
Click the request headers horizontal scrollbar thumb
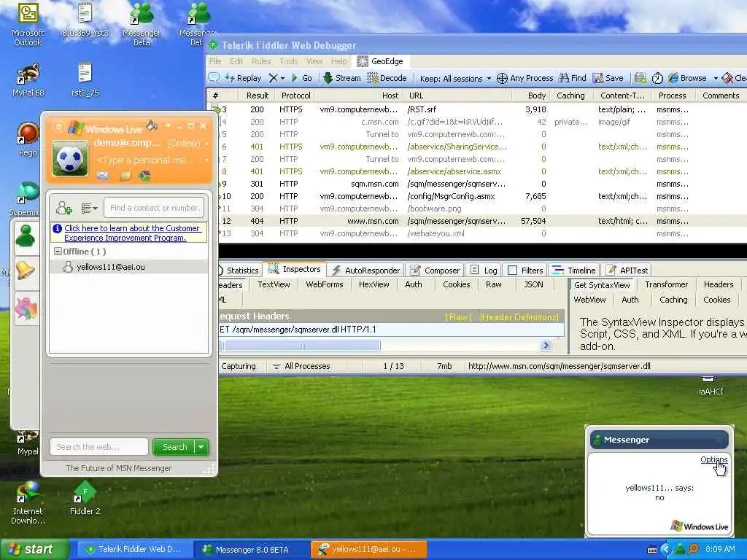coord(301,345)
